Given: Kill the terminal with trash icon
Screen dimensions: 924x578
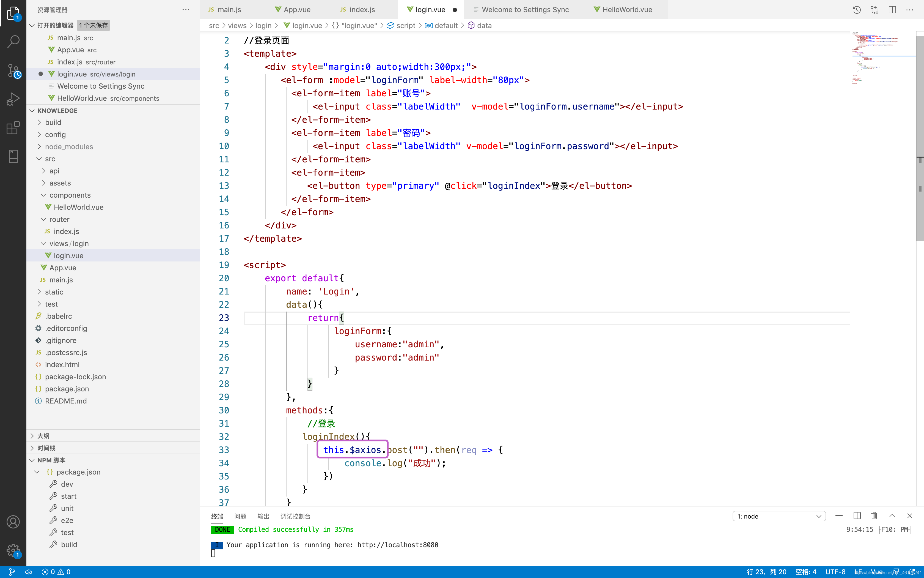Looking at the screenshot, I should pos(875,516).
